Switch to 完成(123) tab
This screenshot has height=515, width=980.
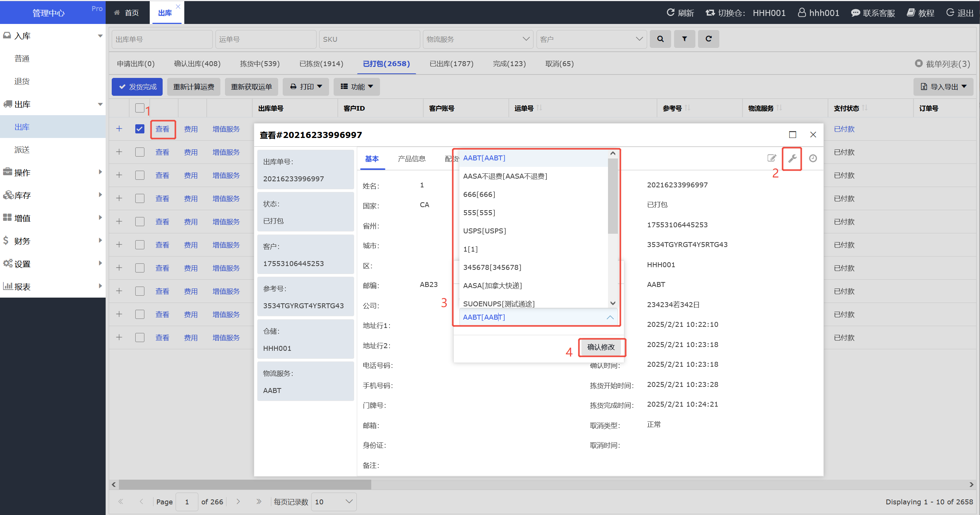[x=509, y=63]
